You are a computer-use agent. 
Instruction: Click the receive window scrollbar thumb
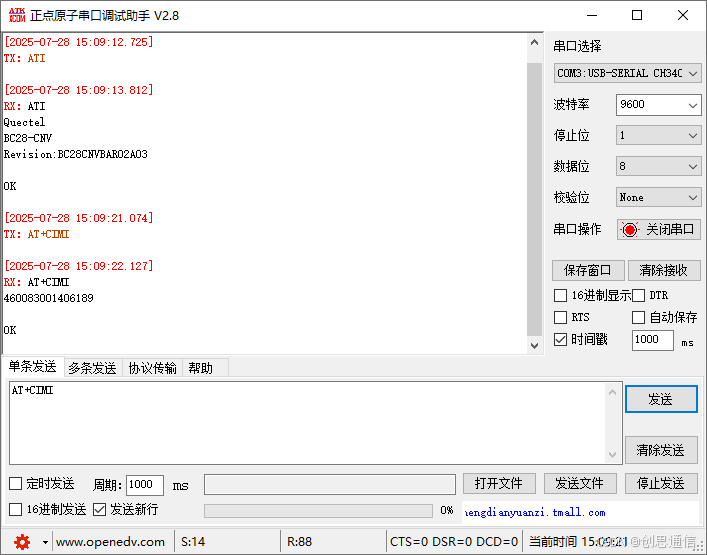[534, 199]
